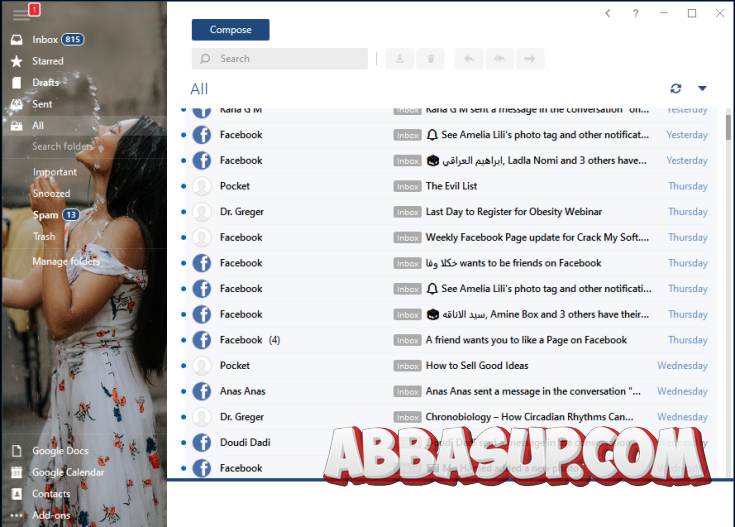735x527 pixels.
Task: Click the archive download toolbar icon
Action: 400,59
